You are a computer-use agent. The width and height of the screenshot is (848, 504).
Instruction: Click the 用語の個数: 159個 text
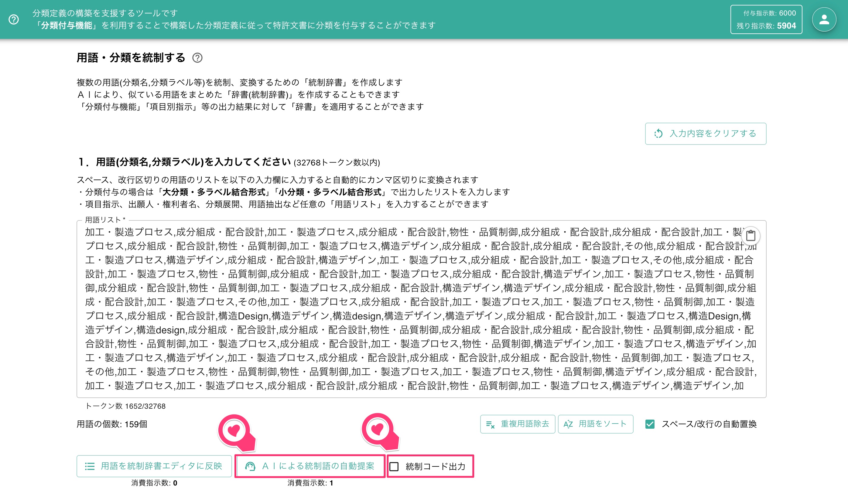coord(112,424)
